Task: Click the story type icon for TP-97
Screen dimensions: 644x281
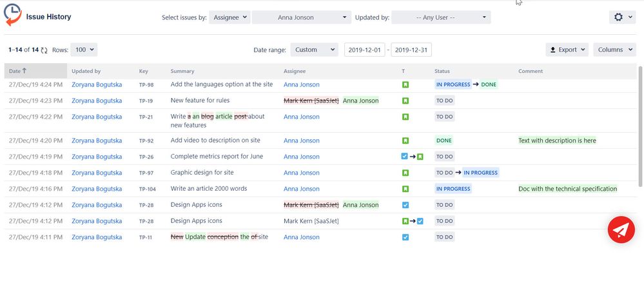Action: coord(405,173)
